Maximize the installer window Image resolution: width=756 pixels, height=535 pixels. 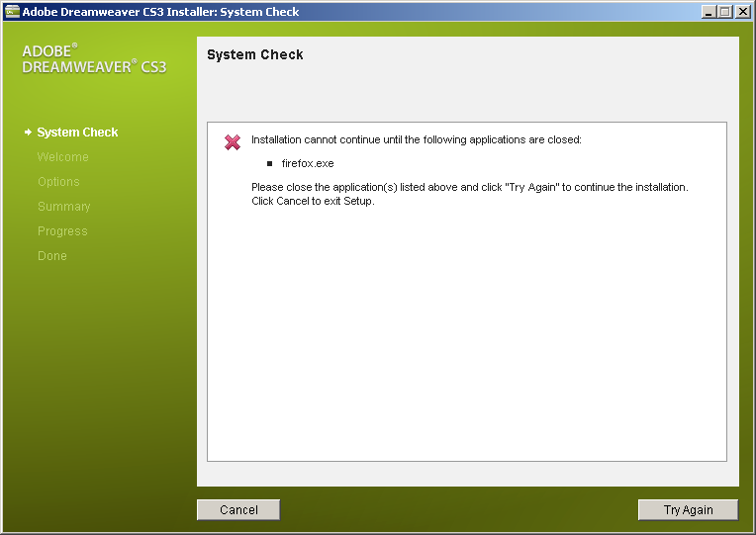tap(724, 12)
